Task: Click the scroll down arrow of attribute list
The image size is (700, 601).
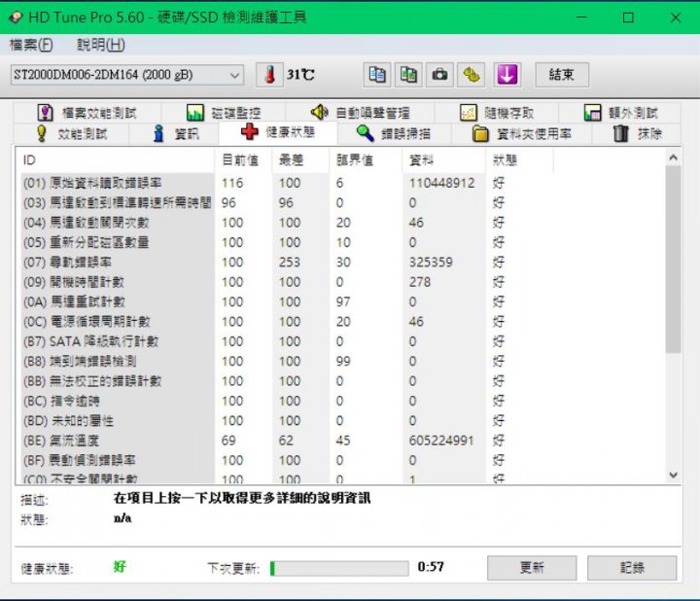Action: pyautogui.click(x=673, y=476)
